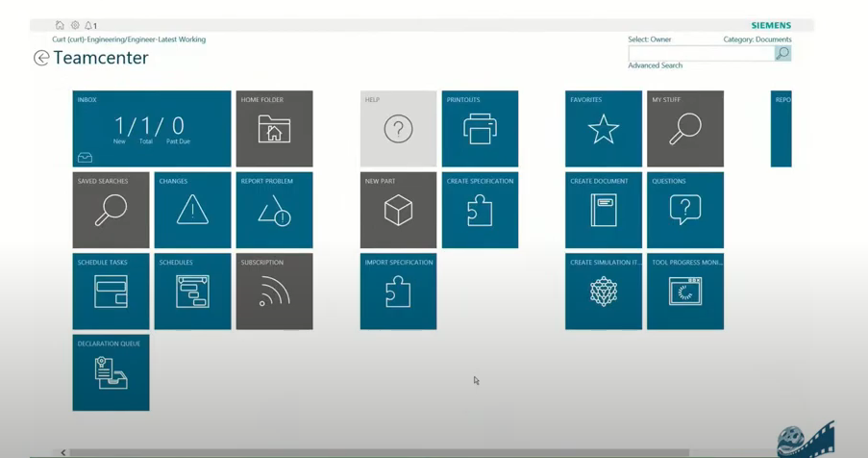Open the Subscription feed tile
868x458 pixels.
[x=275, y=292]
